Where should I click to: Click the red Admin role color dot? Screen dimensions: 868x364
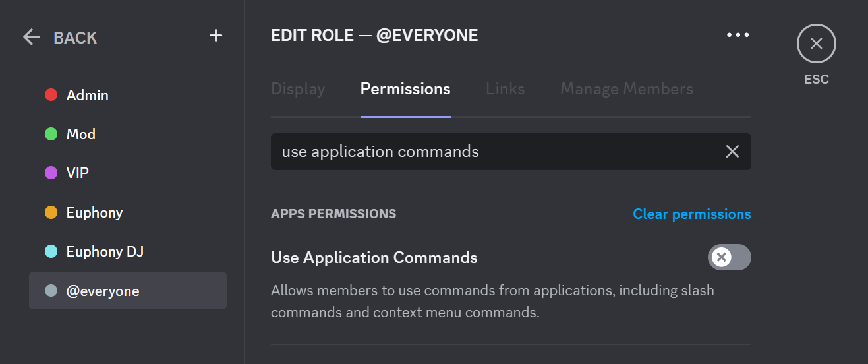pyautogui.click(x=51, y=95)
